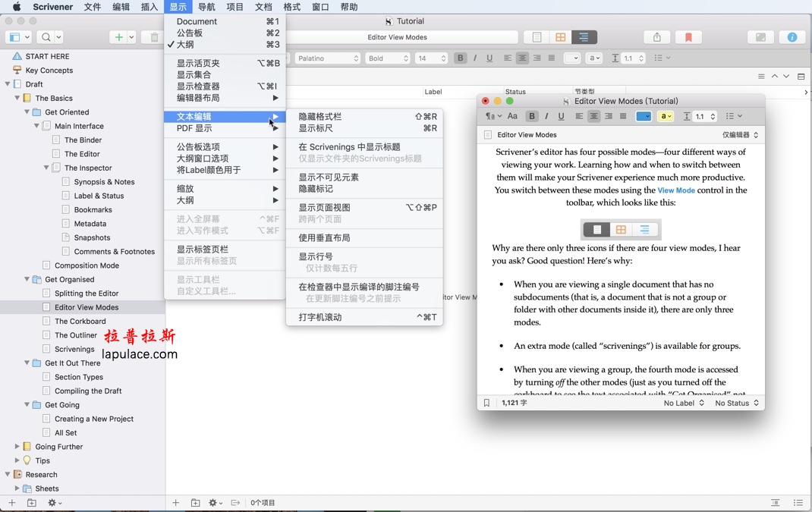The height and width of the screenshot is (512, 812).
Task: Open 仅编辑器 selector in floating window
Action: point(740,134)
